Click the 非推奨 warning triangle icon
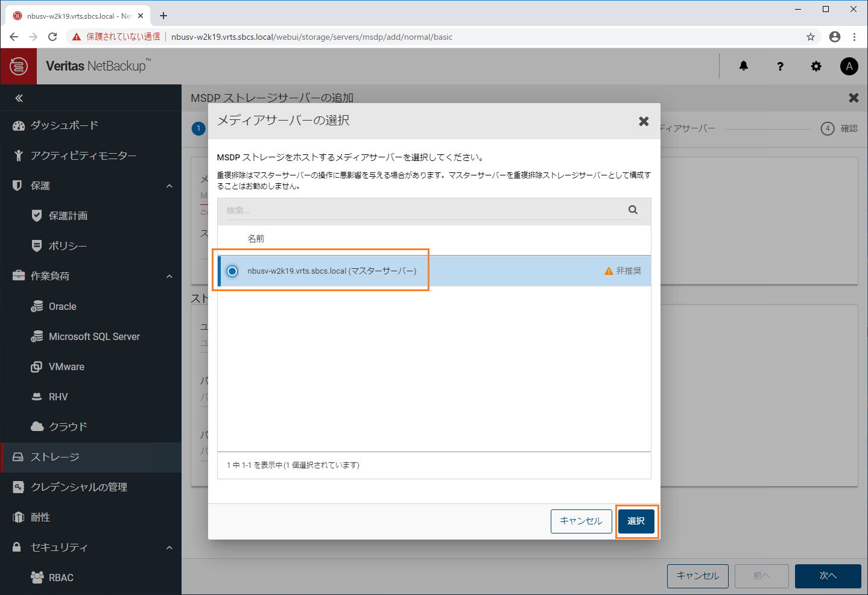Viewport: 868px width, 595px height. tap(609, 271)
